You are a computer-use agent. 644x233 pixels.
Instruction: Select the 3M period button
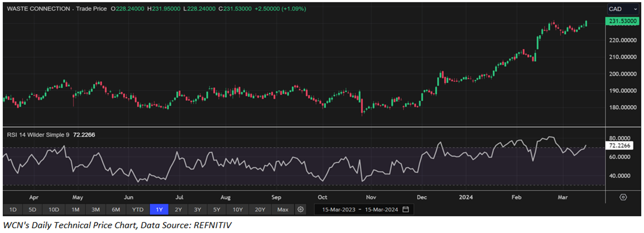[x=96, y=209]
